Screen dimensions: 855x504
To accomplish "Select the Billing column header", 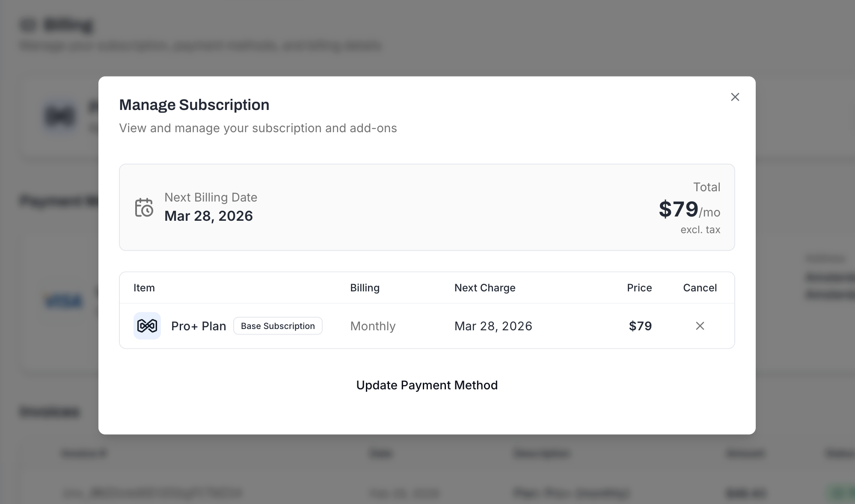I will tap(365, 288).
